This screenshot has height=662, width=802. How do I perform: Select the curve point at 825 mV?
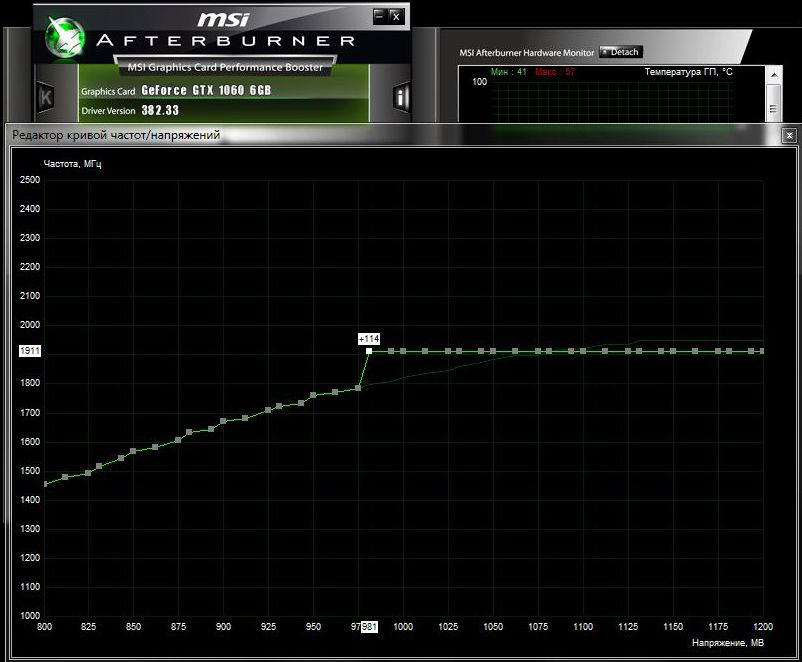pos(88,473)
